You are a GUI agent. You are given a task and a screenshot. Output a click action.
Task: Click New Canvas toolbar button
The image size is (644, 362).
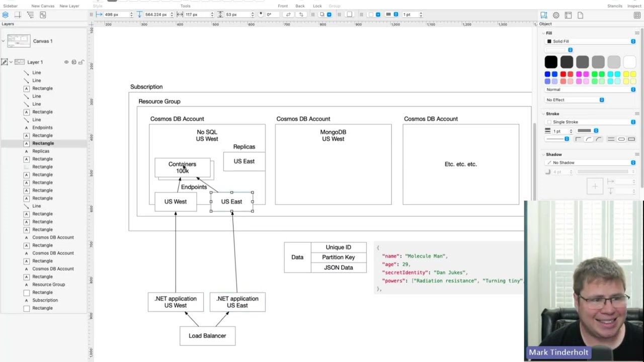coord(43,6)
